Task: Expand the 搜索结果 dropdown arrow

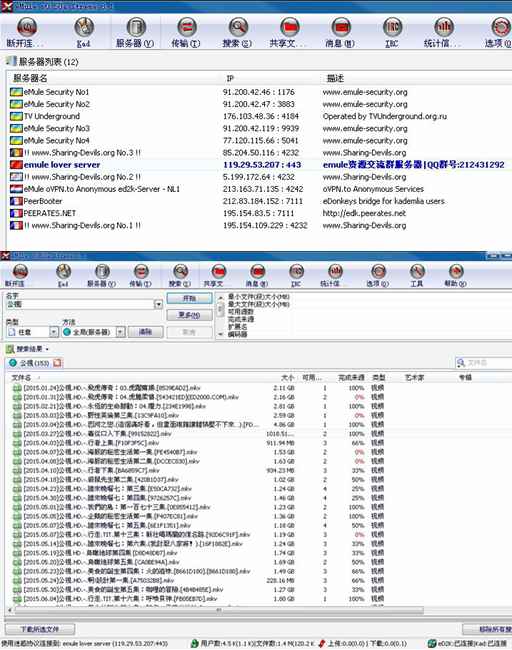Action: coord(47,349)
